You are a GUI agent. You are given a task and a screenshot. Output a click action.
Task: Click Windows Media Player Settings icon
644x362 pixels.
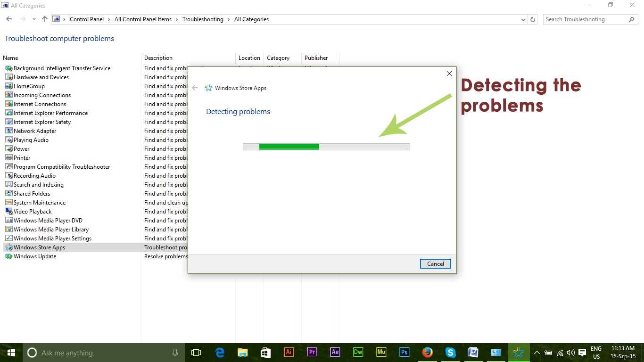click(8, 239)
